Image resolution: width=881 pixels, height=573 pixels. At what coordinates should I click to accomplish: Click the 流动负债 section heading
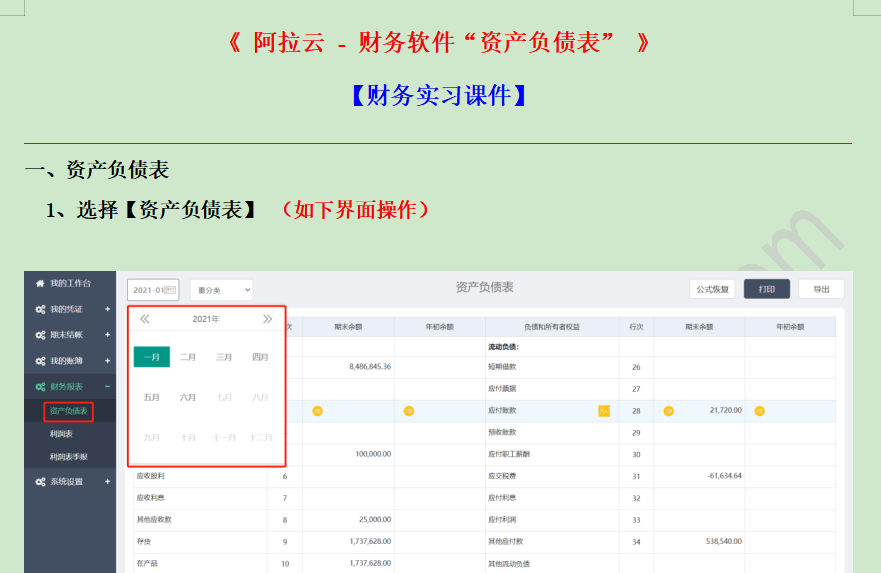coord(503,347)
